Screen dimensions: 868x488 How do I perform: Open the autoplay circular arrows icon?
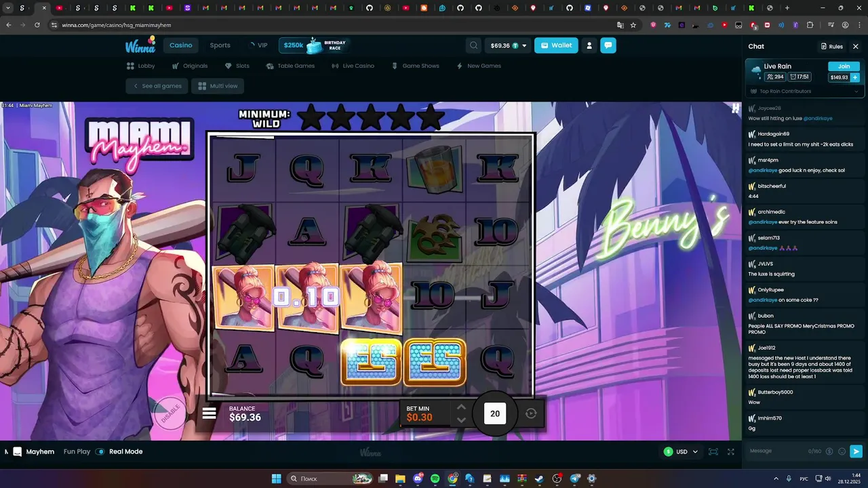coord(531,413)
